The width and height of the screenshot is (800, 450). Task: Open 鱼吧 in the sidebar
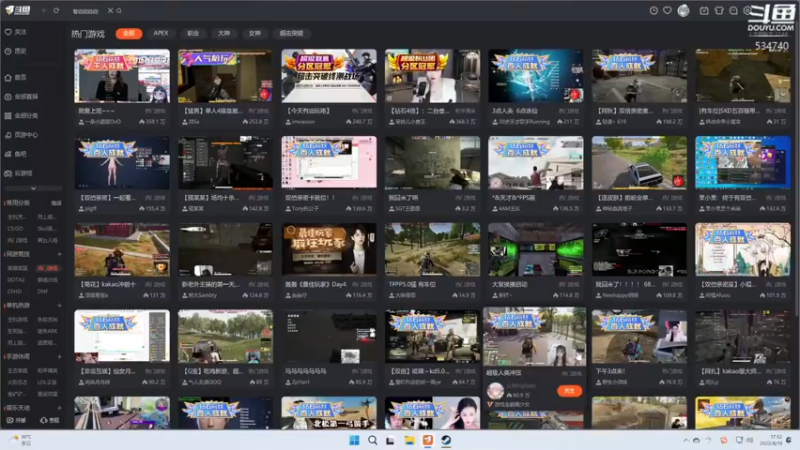click(x=15, y=154)
